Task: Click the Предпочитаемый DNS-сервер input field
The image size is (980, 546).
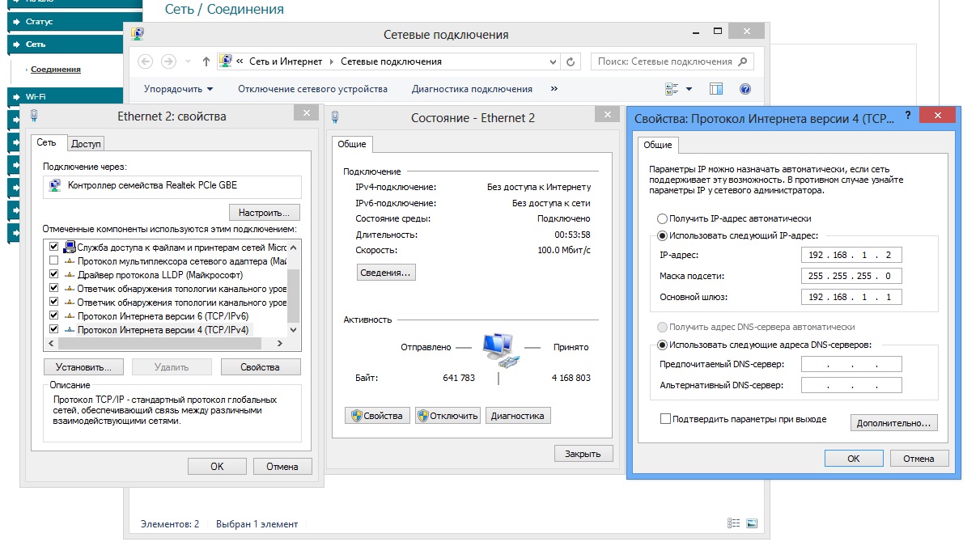Action: point(851,364)
